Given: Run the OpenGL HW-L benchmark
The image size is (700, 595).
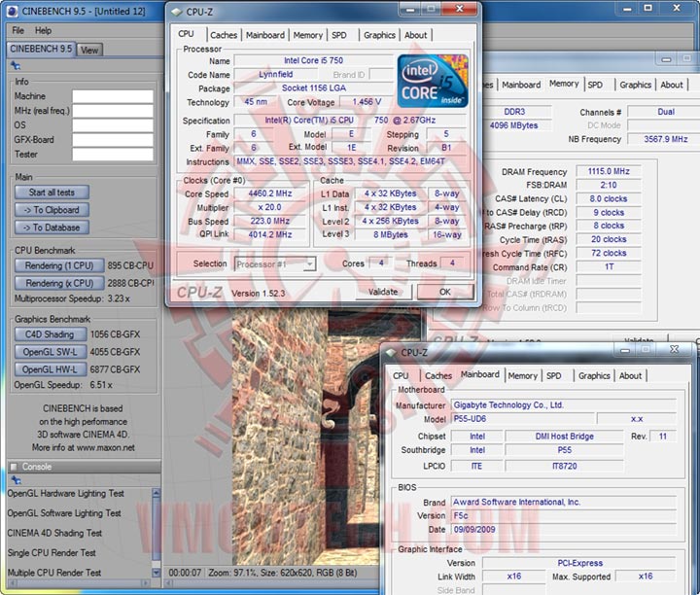Looking at the screenshot, I should pyautogui.click(x=51, y=369).
